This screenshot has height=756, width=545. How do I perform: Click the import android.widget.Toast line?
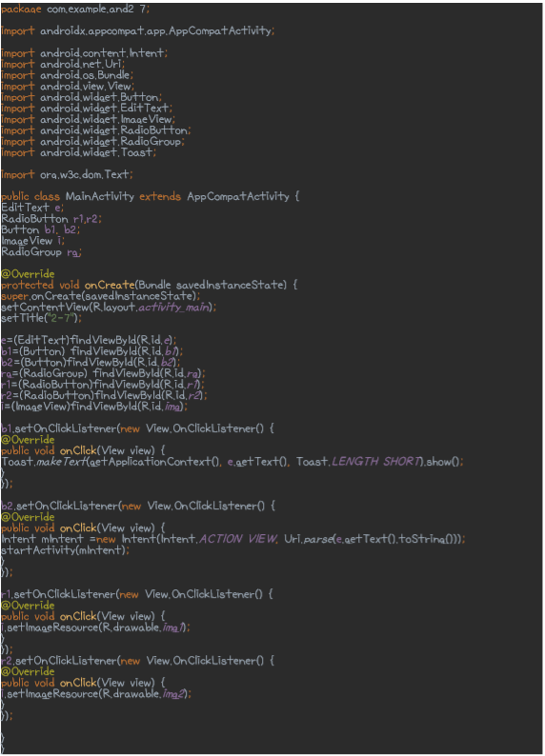pos(79,153)
